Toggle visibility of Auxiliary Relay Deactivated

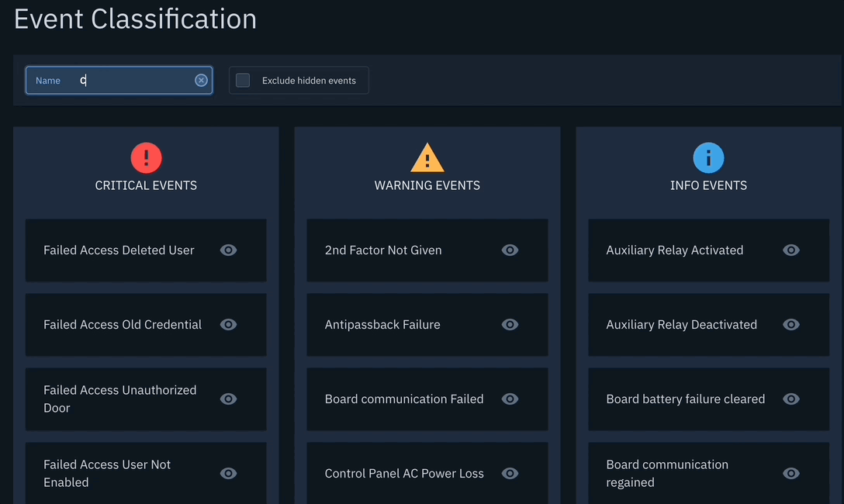(x=790, y=324)
